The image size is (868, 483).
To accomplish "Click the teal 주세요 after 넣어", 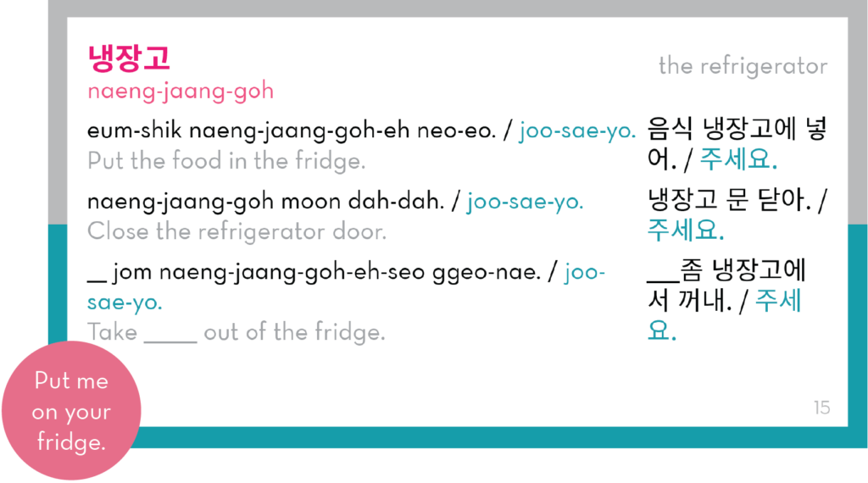I will (x=738, y=160).
